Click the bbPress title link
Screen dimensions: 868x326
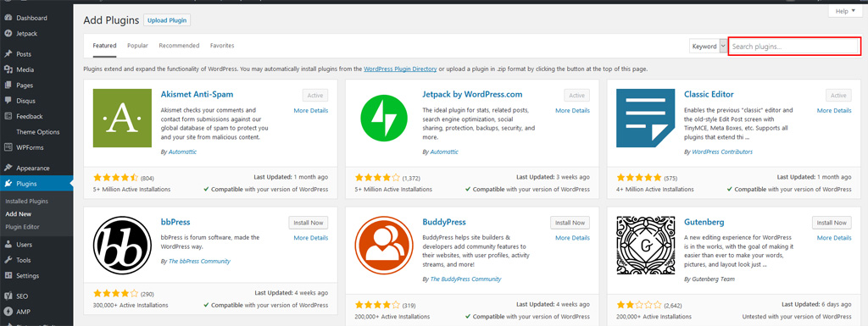[175, 222]
